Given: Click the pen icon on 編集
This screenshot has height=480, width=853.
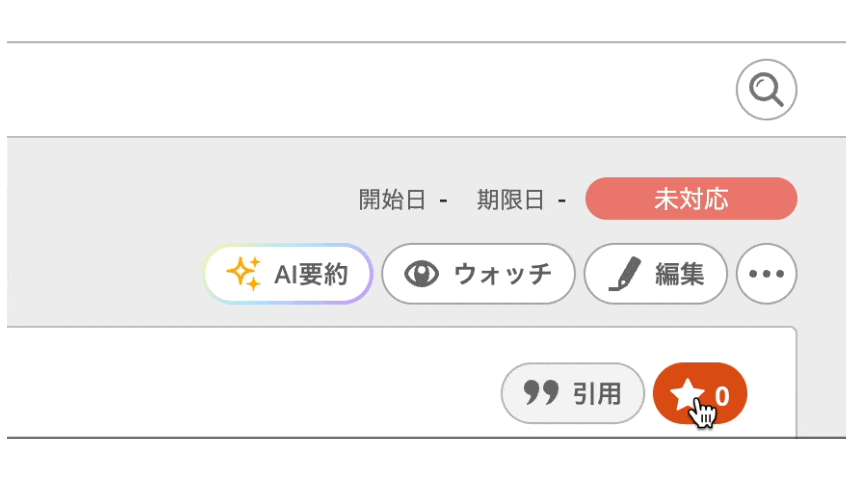Looking at the screenshot, I should [x=626, y=273].
